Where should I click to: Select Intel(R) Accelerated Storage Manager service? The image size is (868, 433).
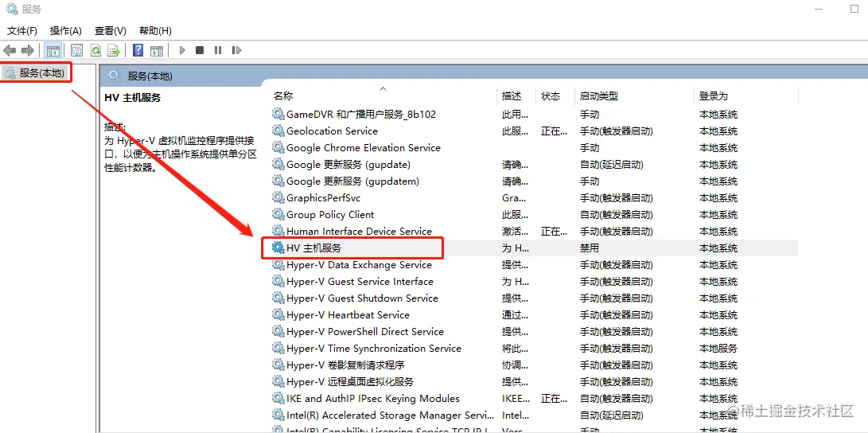coord(390,415)
